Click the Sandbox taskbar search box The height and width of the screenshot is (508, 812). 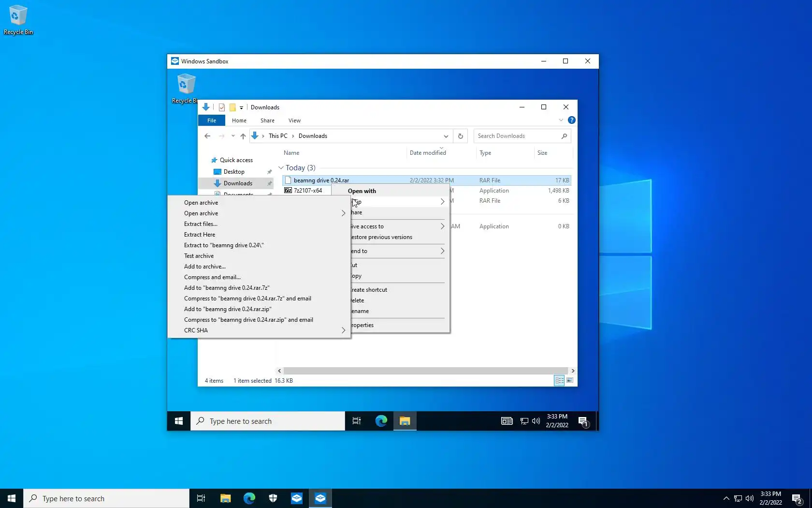pos(268,421)
